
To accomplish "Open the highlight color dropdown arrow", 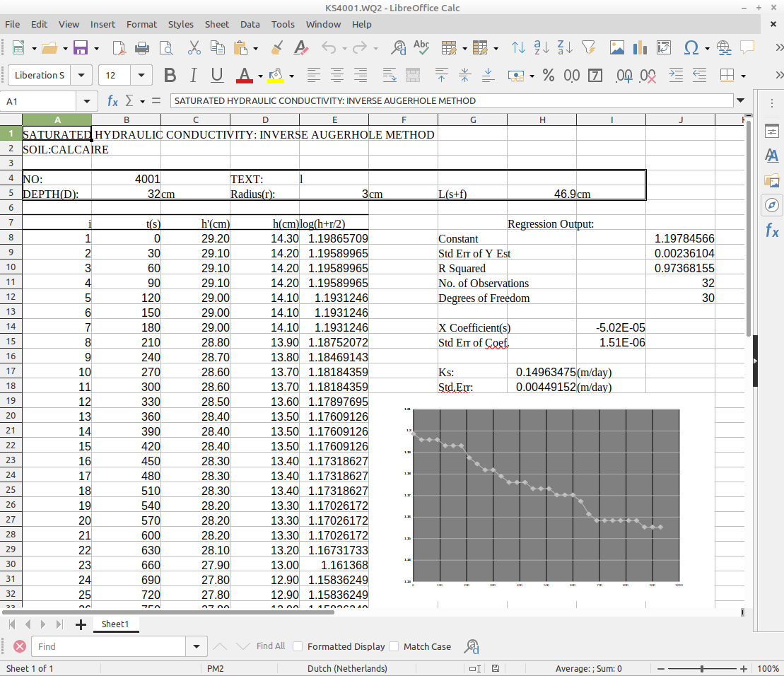I will tap(291, 76).
